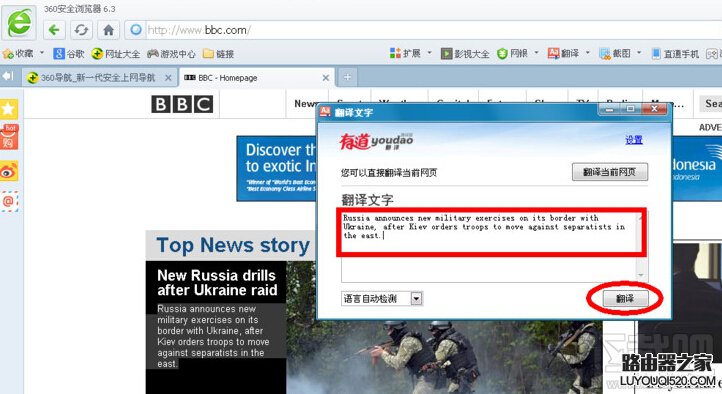This screenshot has height=394, width=722.
Task: Click the 翻译 toolbar icon
Action: coord(564,53)
